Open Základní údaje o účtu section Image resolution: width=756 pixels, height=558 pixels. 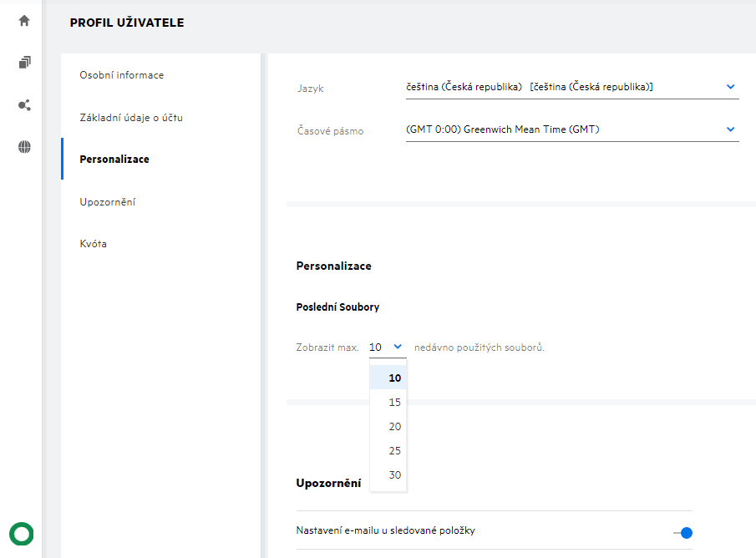click(131, 118)
